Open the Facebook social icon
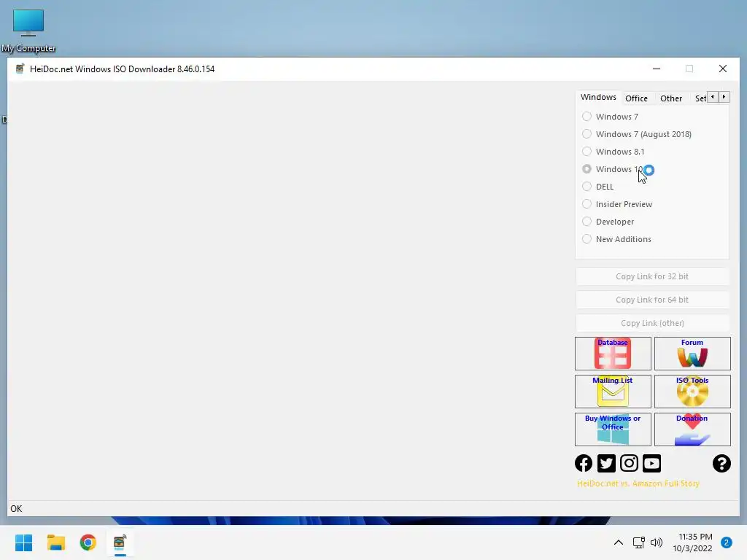This screenshot has width=747, height=560. tap(584, 463)
